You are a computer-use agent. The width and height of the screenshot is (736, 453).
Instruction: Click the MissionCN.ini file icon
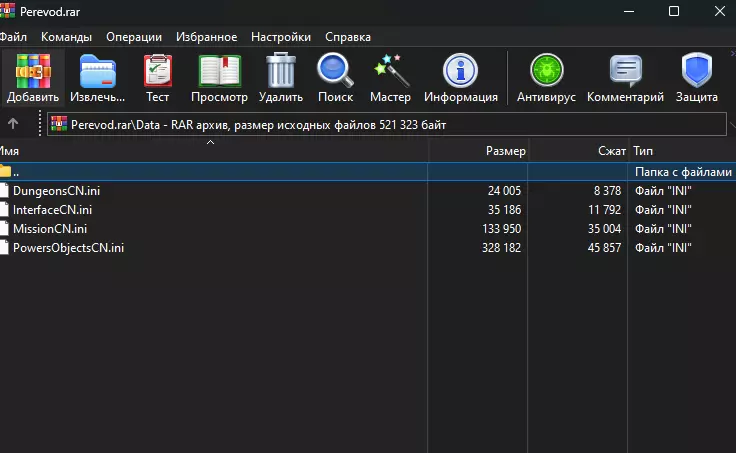[x=4, y=229]
